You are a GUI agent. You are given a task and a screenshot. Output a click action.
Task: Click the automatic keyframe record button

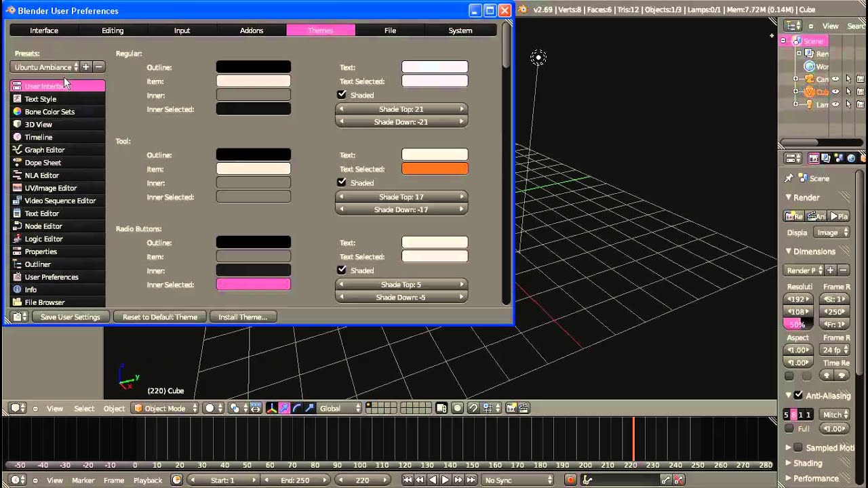click(x=570, y=480)
